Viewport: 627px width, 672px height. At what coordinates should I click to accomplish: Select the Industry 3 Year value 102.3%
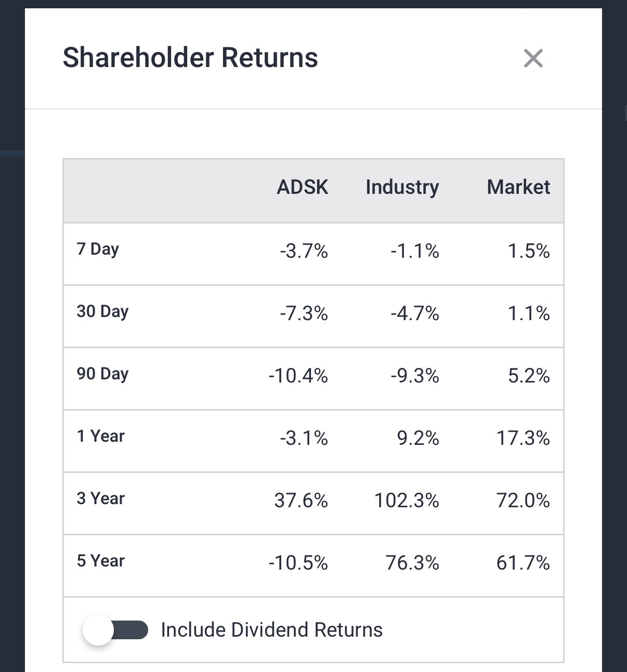pyautogui.click(x=407, y=501)
